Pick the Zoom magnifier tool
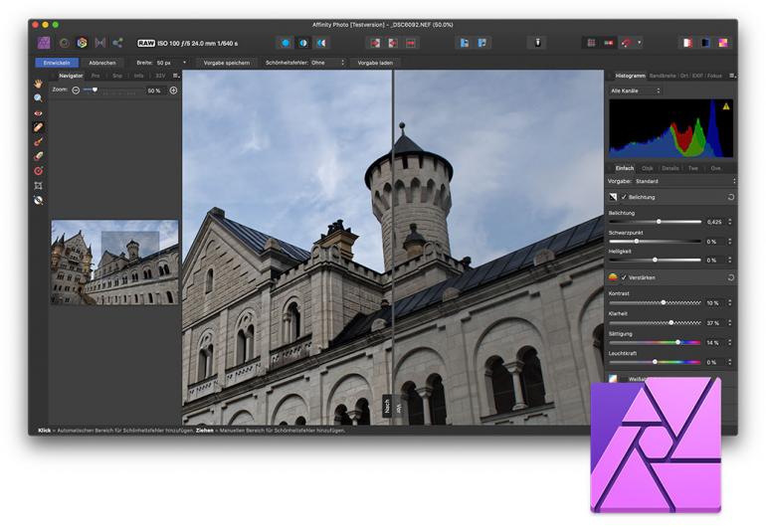Image resolution: width=766 pixels, height=532 pixels. [38, 98]
